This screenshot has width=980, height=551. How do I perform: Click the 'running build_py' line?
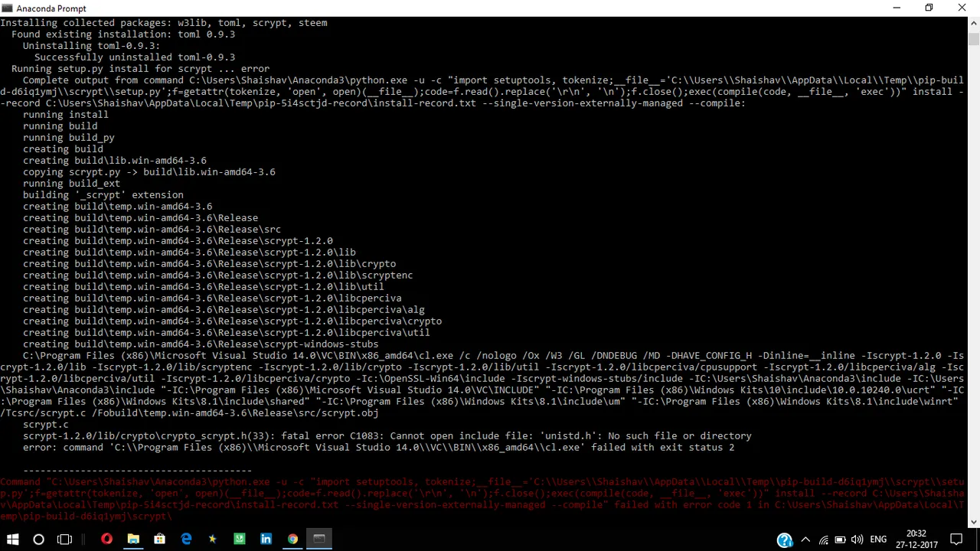[69, 138]
